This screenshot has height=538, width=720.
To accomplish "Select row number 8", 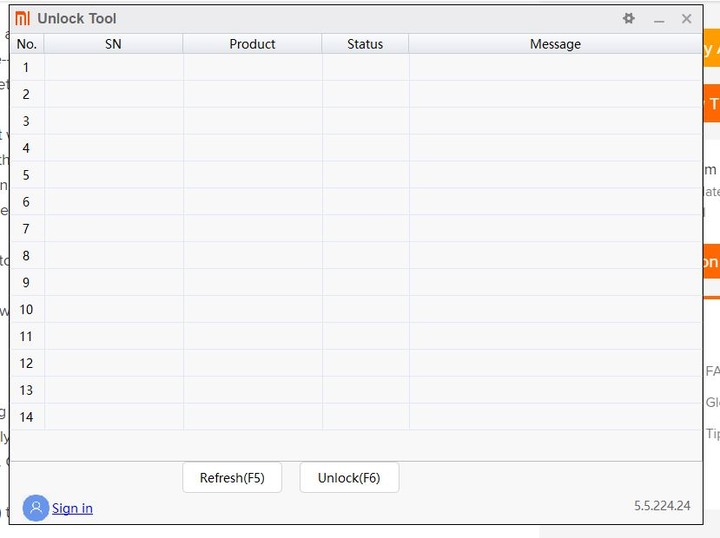I will pos(356,256).
